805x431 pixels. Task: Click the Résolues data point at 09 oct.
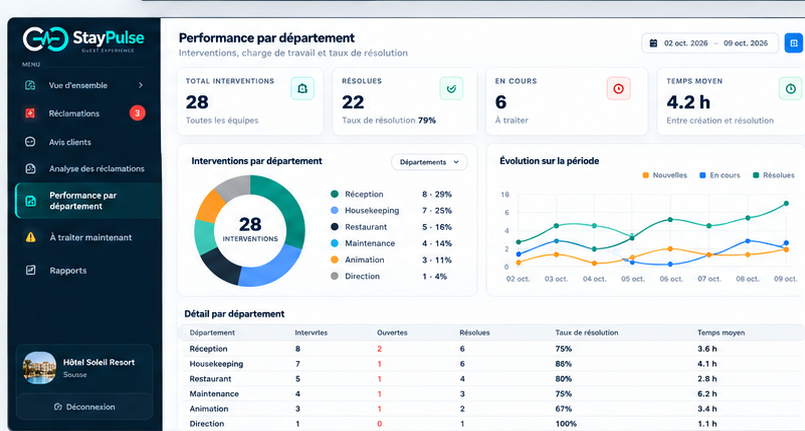pos(786,204)
